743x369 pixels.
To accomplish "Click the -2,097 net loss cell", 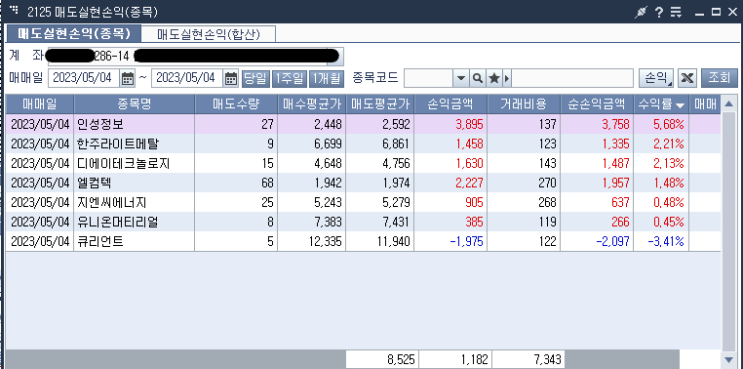I will coord(597,241).
